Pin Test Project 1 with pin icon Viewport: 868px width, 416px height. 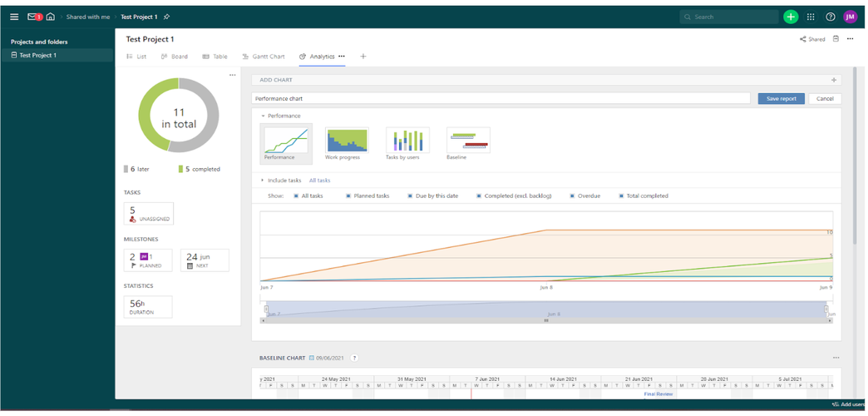167,17
